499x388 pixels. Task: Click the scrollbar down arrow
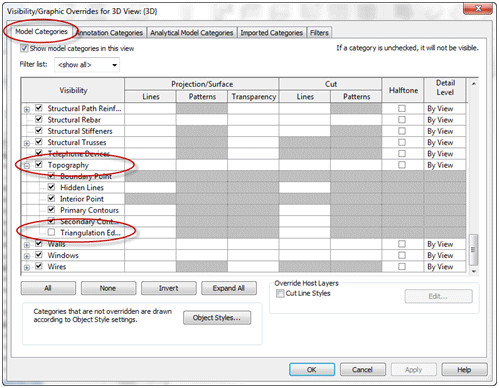pyautogui.click(x=474, y=271)
